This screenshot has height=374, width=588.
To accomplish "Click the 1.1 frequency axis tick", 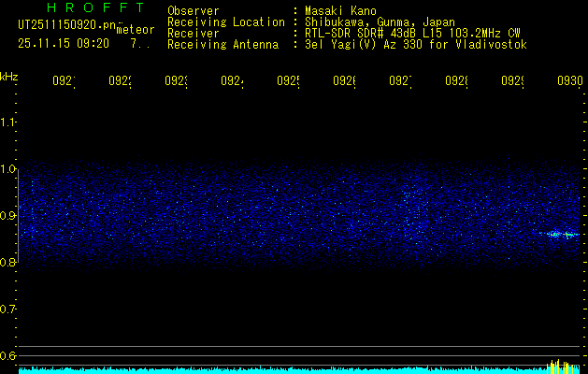I will (x=9, y=122).
